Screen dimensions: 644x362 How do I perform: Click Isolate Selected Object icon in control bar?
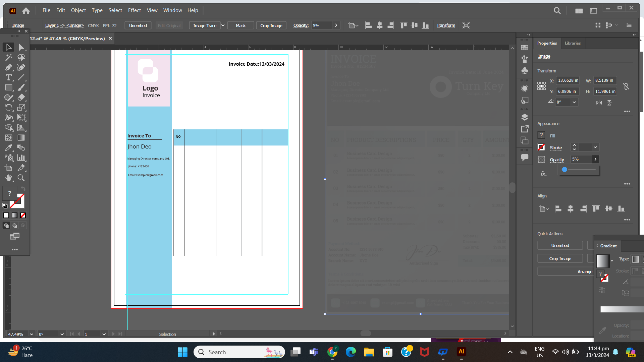(466, 25)
